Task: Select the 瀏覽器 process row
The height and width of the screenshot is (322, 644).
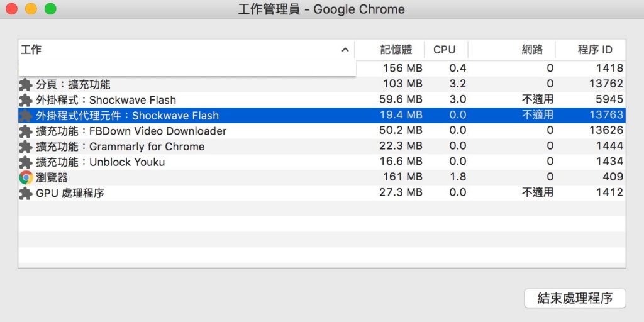Action: pyautogui.click(x=322, y=177)
